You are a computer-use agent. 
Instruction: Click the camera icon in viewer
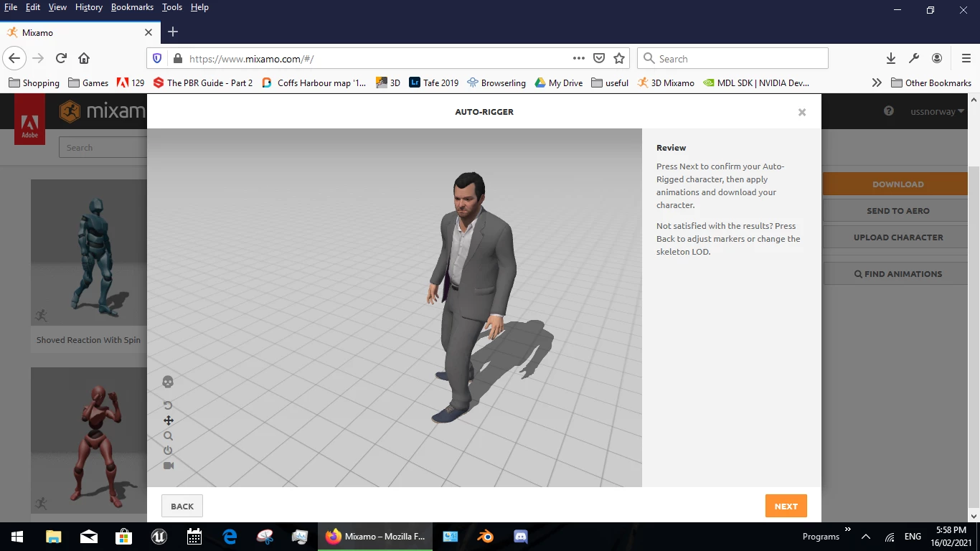point(169,466)
